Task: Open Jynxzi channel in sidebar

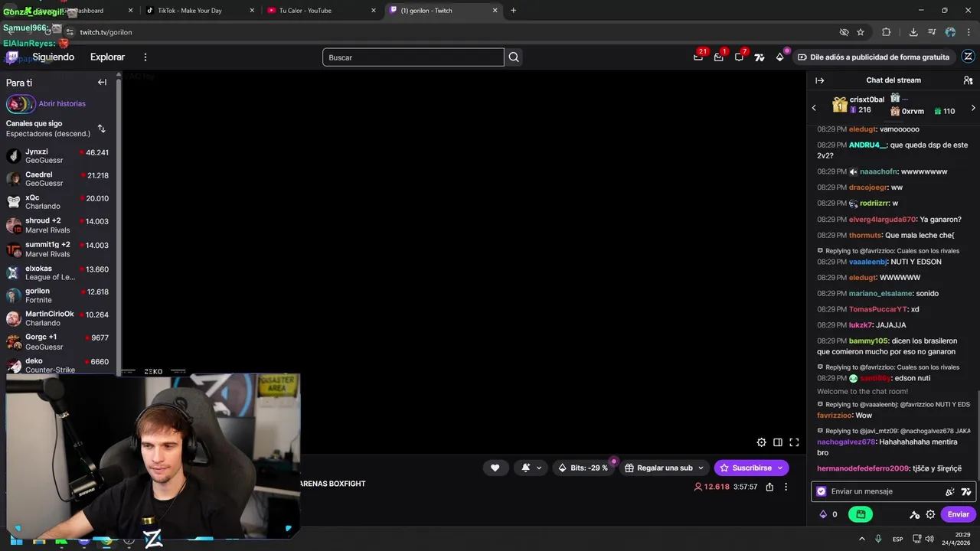Action: click(58, 156)
